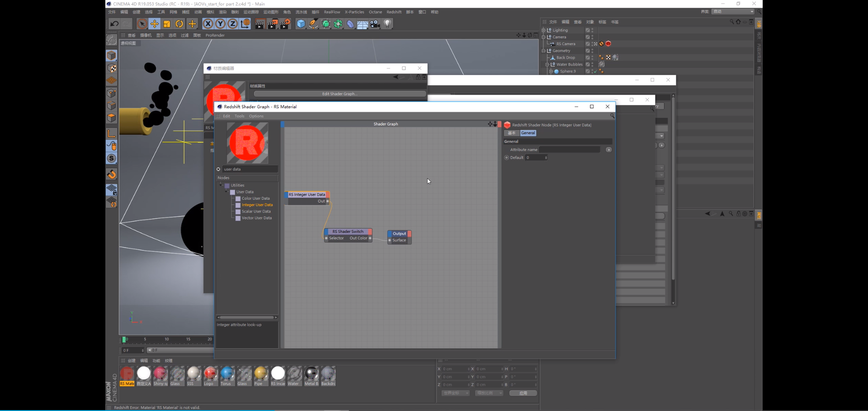Image resolution: width=868 pixels, height=411 pixels.
Task: Open Tools menu in Shader Graph window
Action: point(239,116)
